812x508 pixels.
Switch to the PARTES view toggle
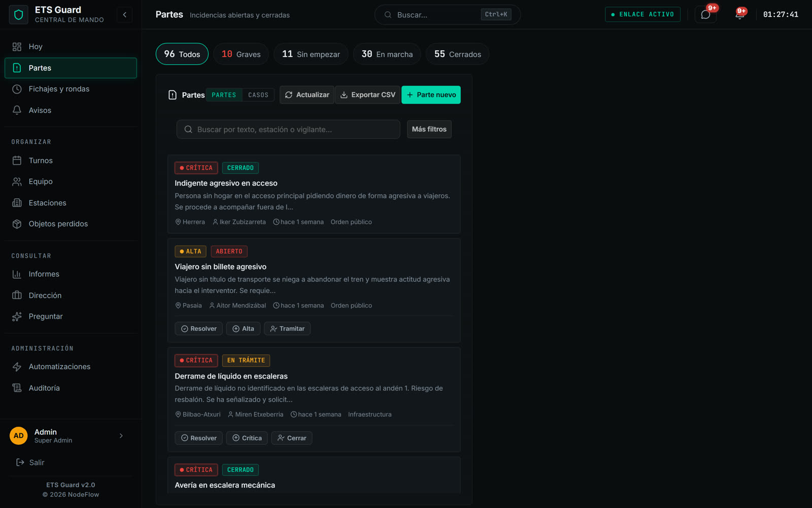(x=224, y=95)
